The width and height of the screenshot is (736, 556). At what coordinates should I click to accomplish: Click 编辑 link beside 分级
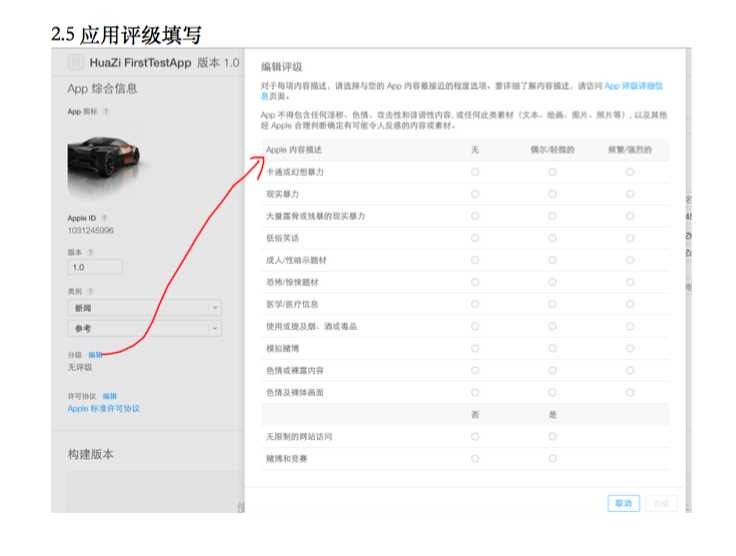(95, 355)
